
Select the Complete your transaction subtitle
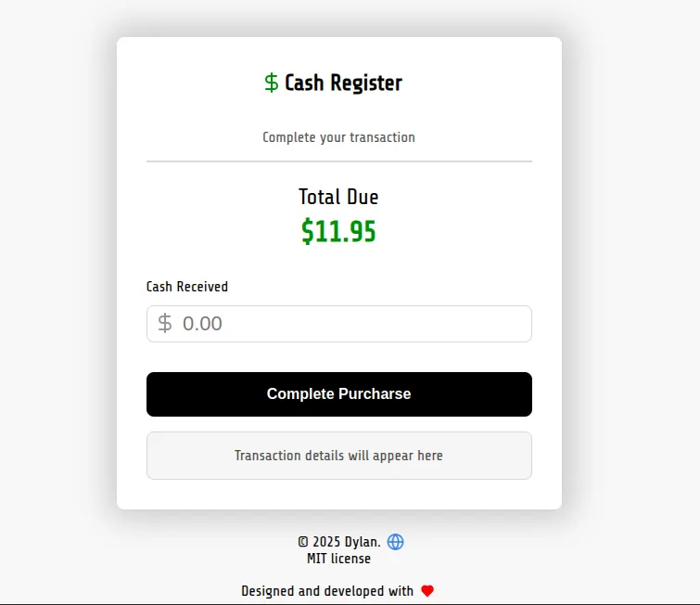tap(338, 137)
